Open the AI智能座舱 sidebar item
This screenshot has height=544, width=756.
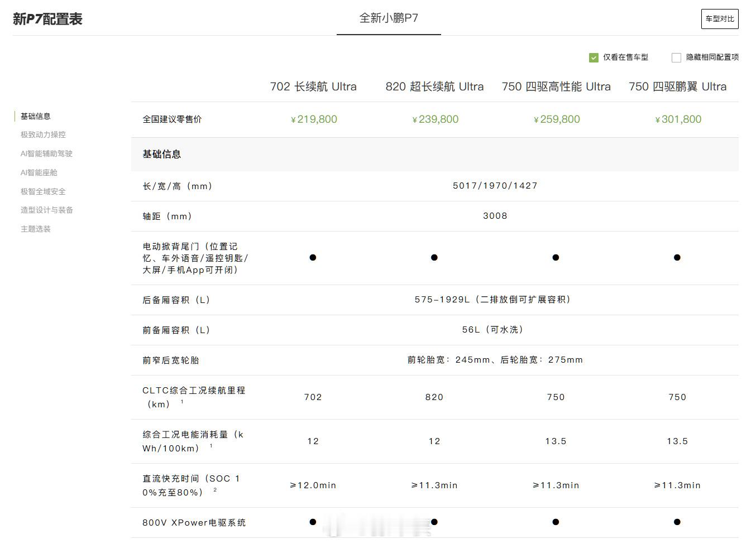pos(39,172)
